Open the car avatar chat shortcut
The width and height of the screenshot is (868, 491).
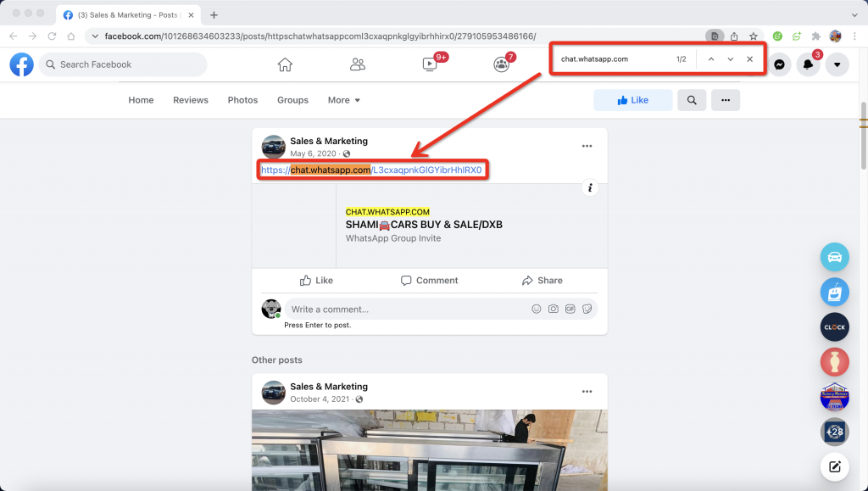pos(835,257)
